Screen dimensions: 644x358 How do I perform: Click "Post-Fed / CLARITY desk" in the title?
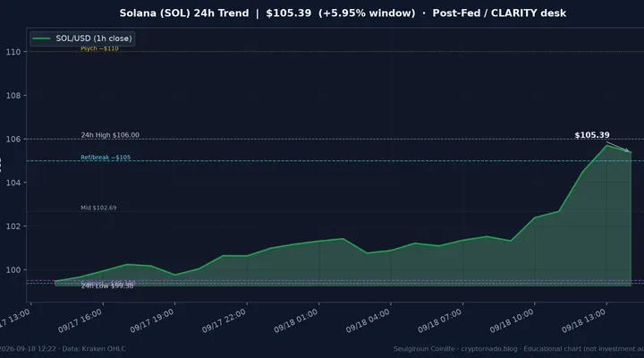click(x=499, y=13)
